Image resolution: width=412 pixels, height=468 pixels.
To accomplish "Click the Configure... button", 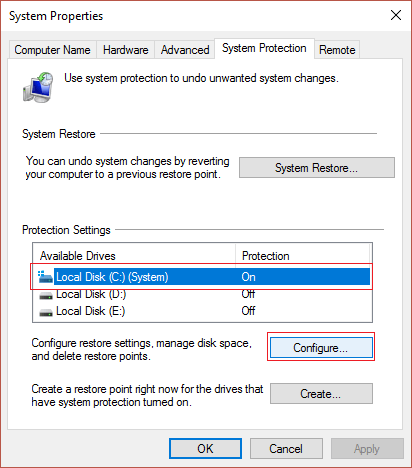I will [x=321, y=348].
